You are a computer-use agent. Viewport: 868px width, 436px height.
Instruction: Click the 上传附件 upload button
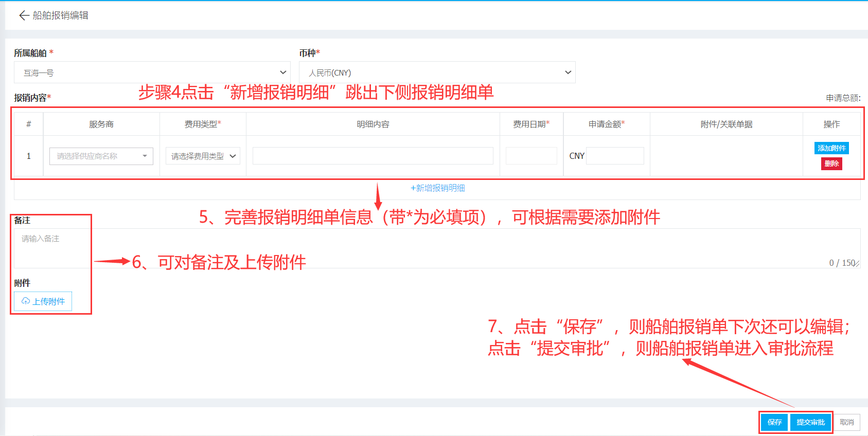tap(43, 301)
